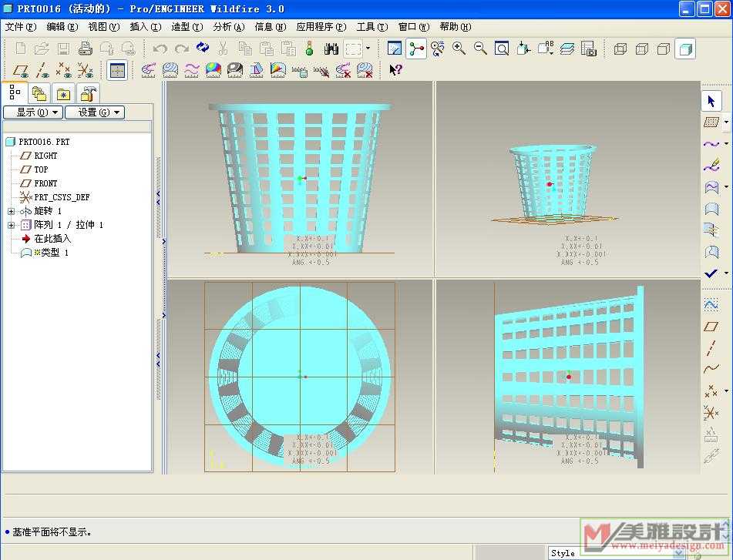This screenshot has width=733, height=560.
Task: Click the datum curve tool icon
Action: coord(711,369)
